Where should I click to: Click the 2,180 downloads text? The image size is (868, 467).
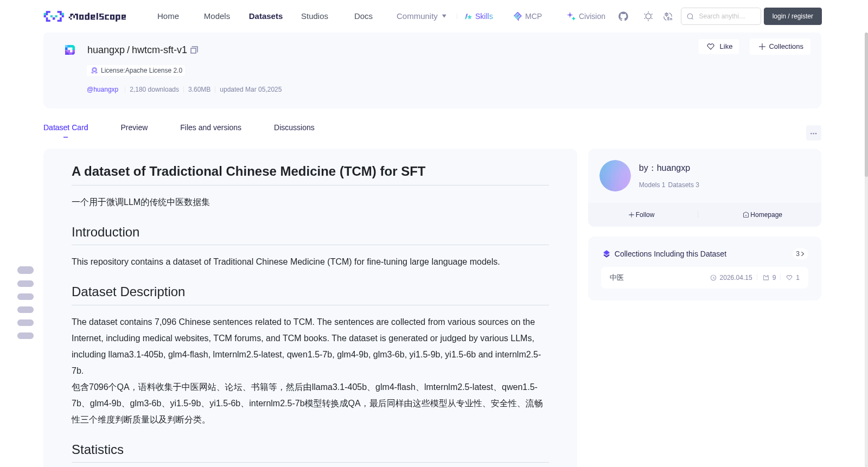154,89
